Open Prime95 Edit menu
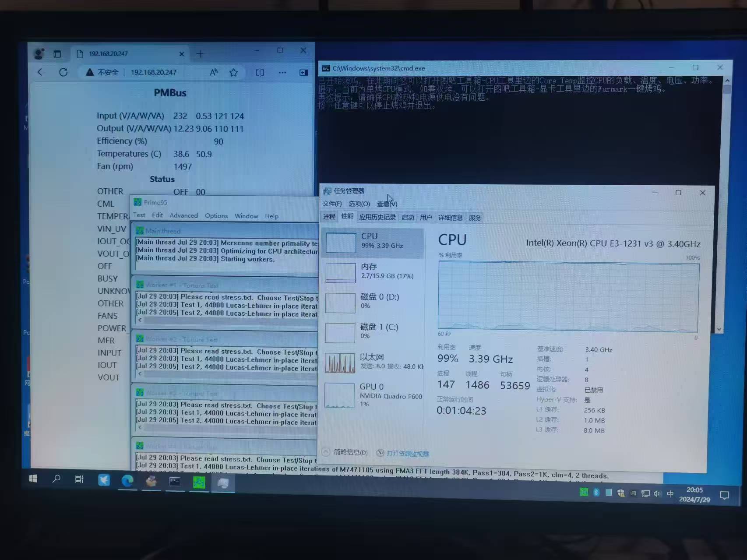The width and height of the screenshot is (747, 560). tap(157, 215)
